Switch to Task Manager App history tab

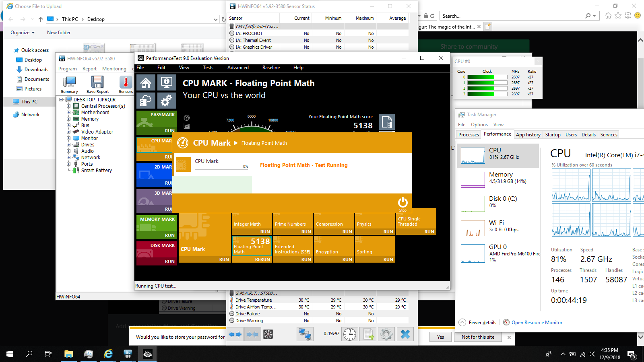(528, 135)
